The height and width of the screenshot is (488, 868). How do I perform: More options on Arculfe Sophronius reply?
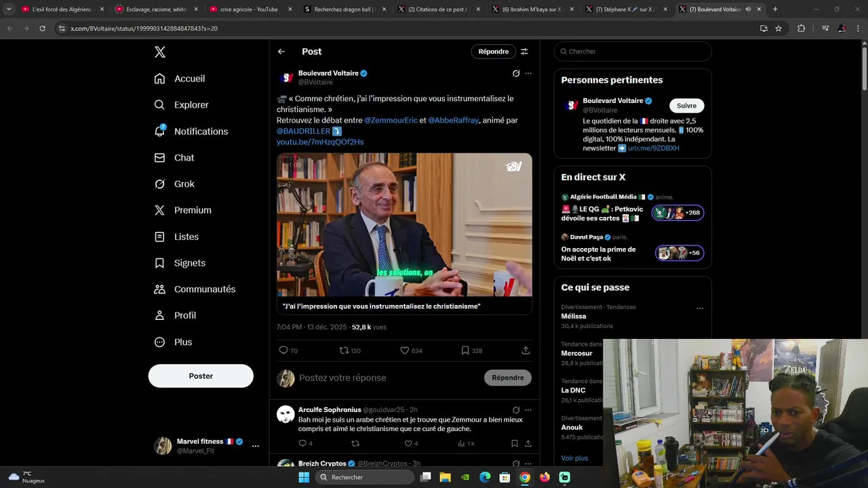point(528,410)
